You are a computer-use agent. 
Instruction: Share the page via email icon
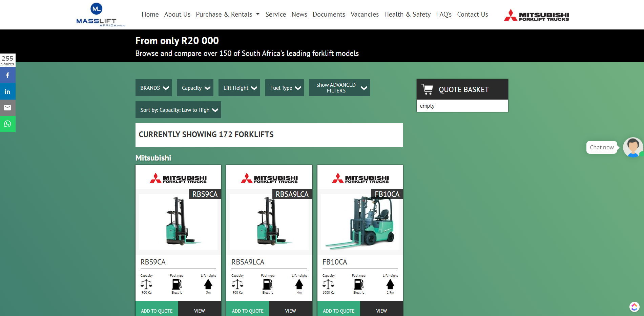click(7, 108)
